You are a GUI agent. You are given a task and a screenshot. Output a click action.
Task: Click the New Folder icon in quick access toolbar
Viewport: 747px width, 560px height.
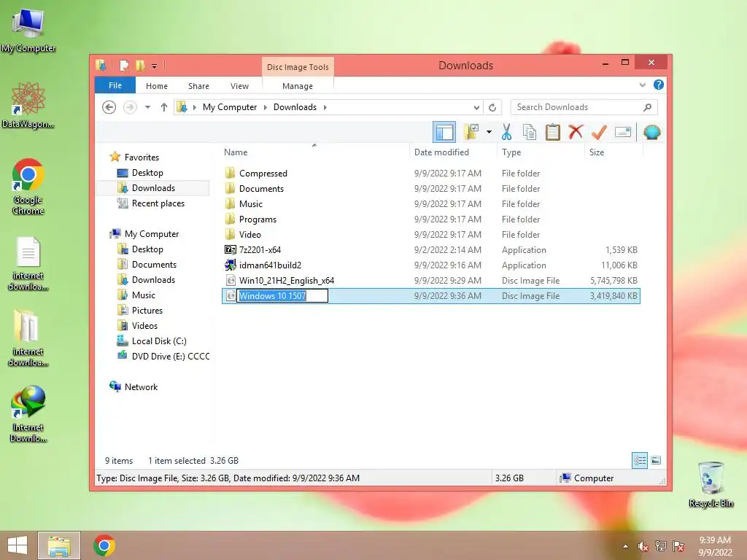pos(139,65)
